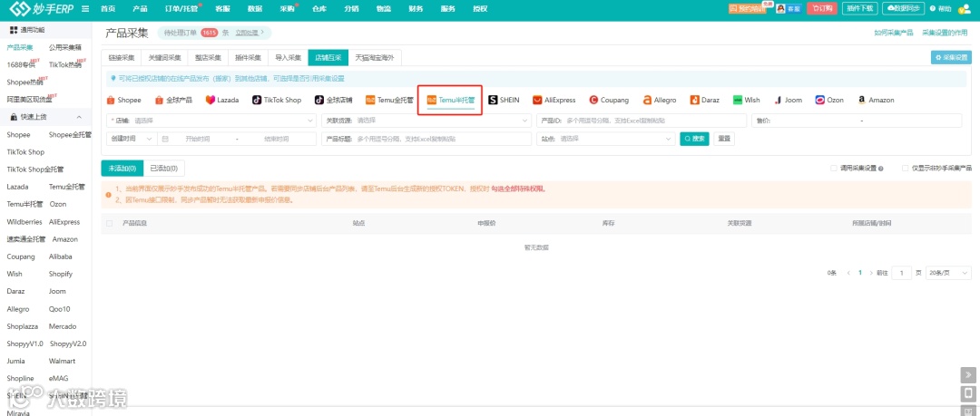Open the user account avatar icon
Viewport: 980px width, 416px height.
click(x=965, y=9)
